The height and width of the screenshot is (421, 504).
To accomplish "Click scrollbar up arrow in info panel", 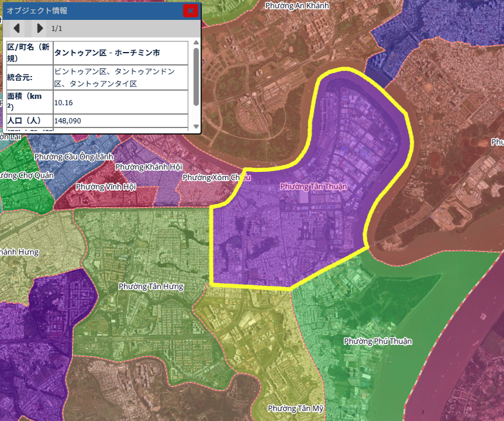I will pos(196,44).
